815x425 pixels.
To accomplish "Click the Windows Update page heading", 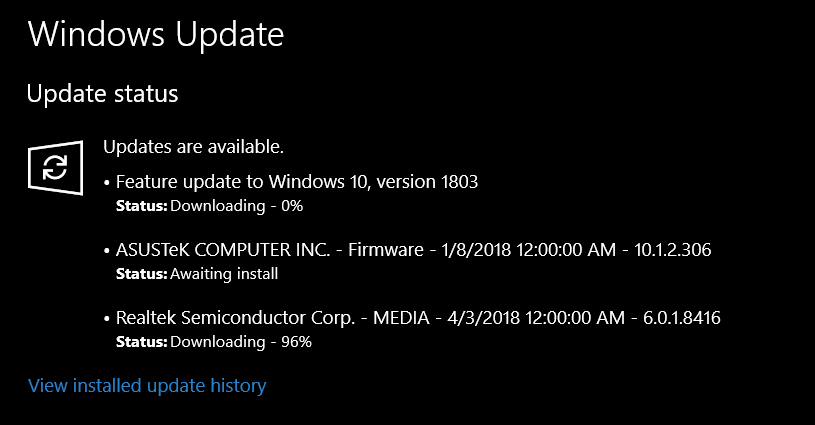I will (x=156, y=34).
